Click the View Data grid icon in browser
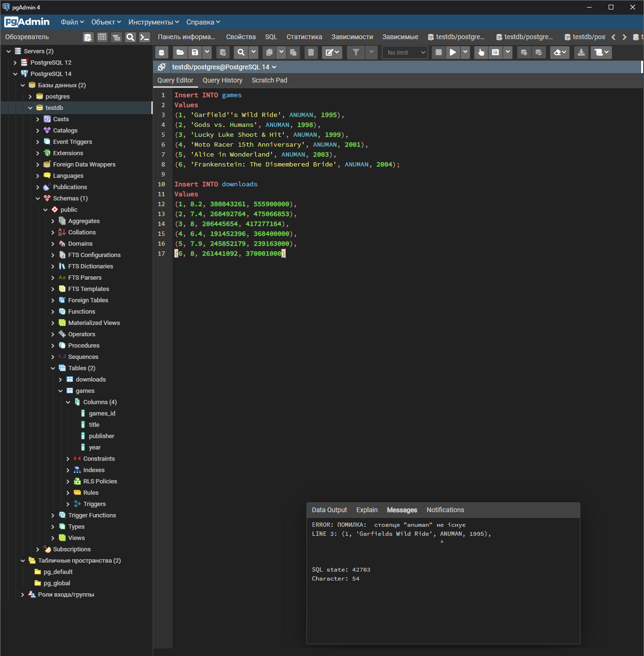The image size is (644, 656). [x=102, y=37]
